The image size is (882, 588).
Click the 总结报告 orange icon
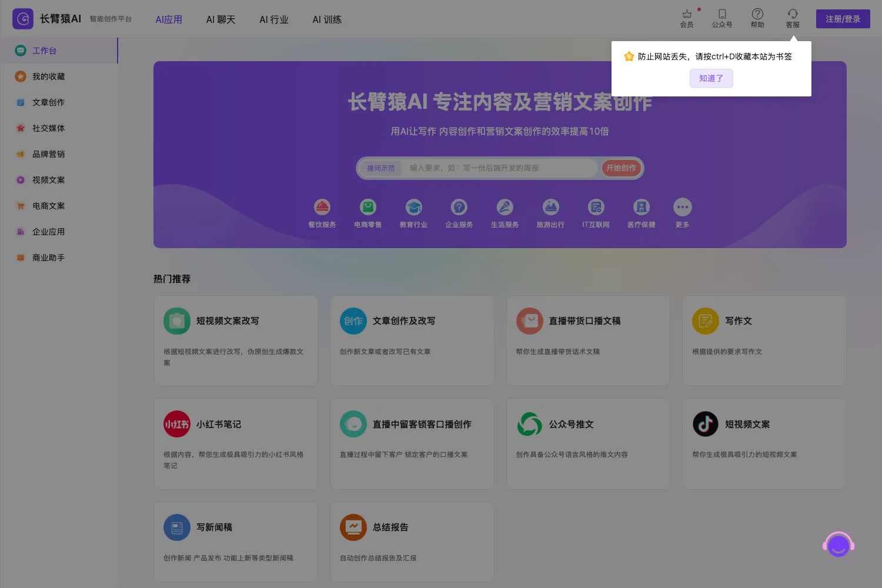[353, 527]
